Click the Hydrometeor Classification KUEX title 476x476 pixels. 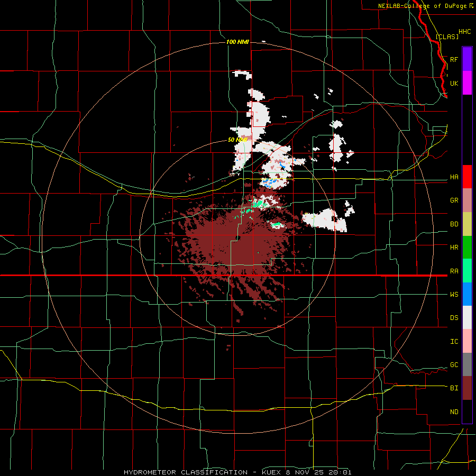(x=237, y=472)
